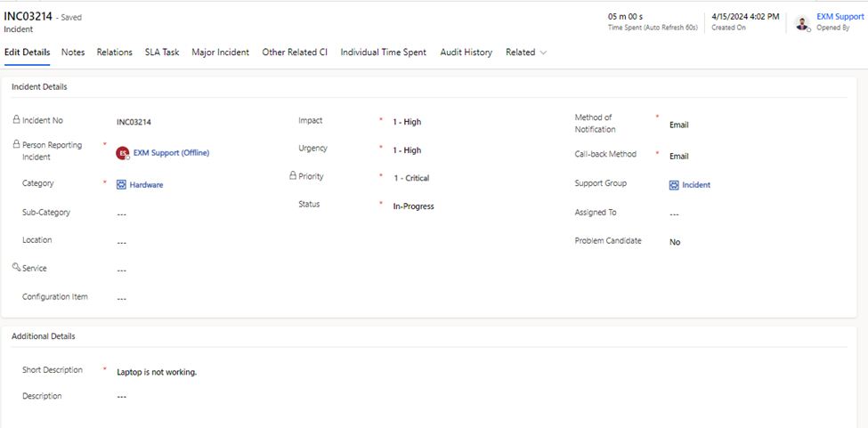Click the Short Description field text
Screen dimensions: 868x428
click(x=157, y=372)
